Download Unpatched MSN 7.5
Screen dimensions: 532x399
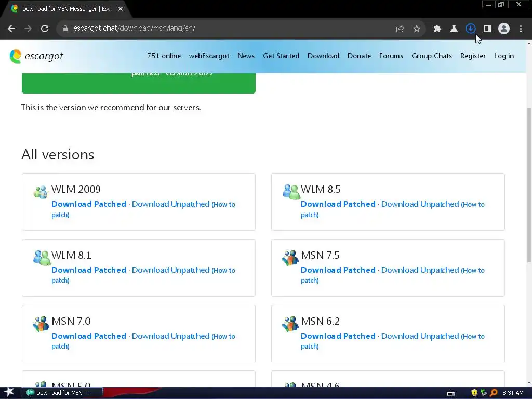pos(420,270)
